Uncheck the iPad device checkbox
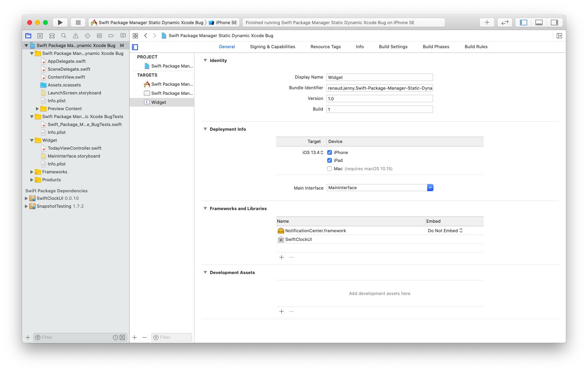This screenshot has width=588, height=372. pyautogui.click(x=330, y=160)
